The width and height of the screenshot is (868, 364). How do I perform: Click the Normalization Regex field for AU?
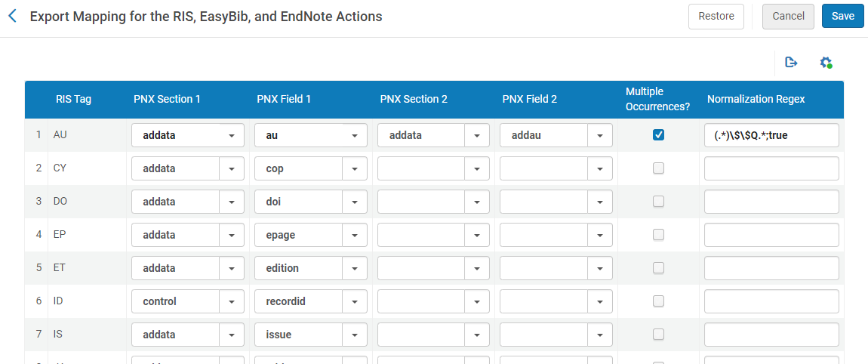coord(771,135)
